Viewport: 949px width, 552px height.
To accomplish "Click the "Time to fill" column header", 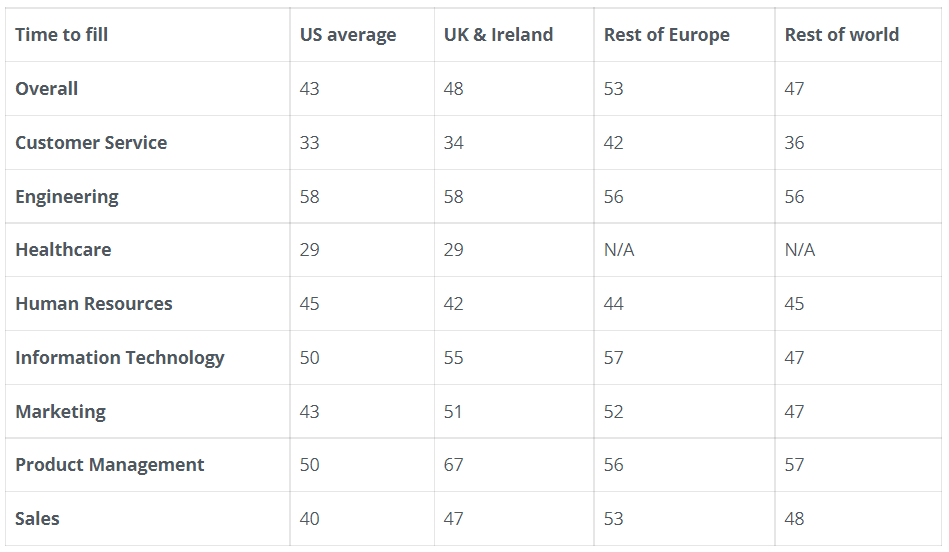I will [62, 35].
